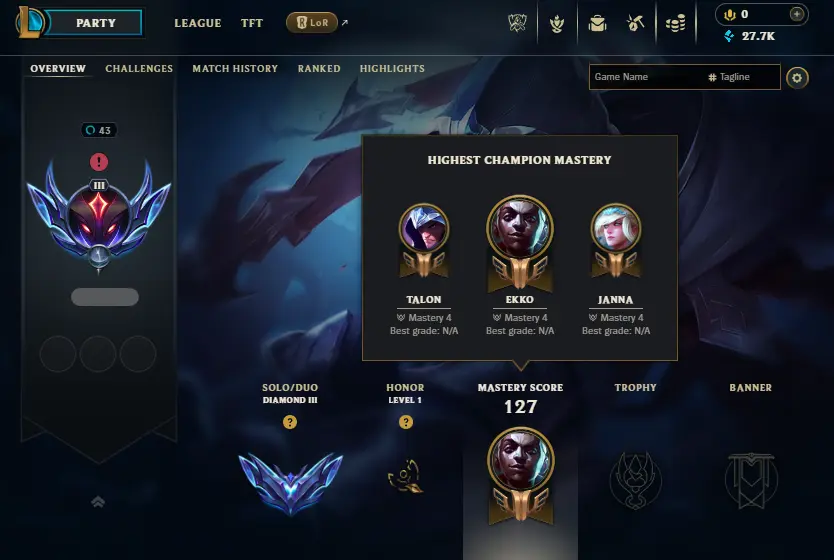Open the Crafting hammer icon
The image size is (834, 560).
[x=635, y=23]
